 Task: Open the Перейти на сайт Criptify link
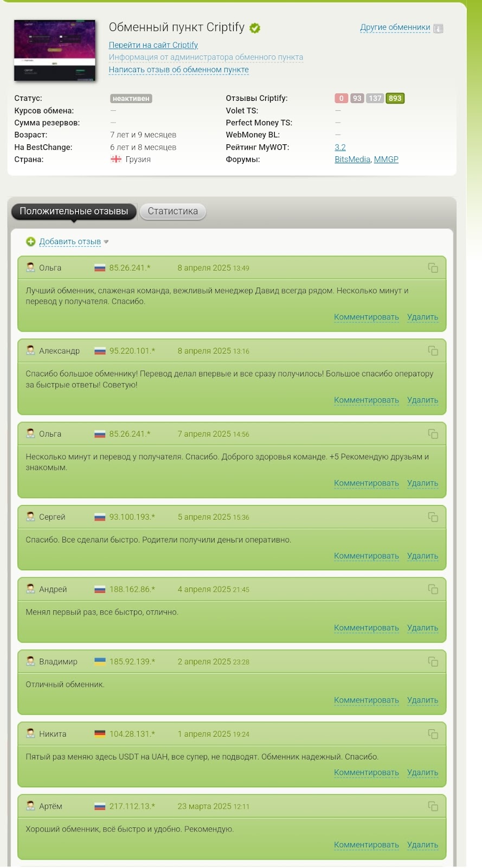click(x=153, y=45)
